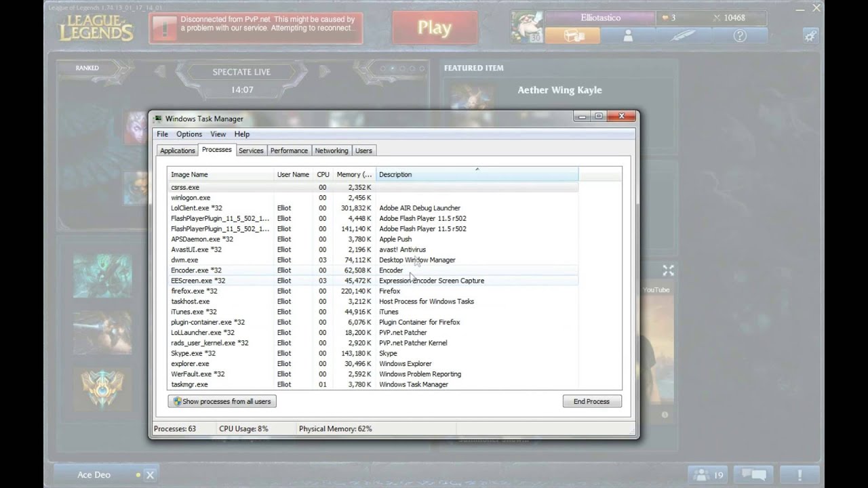Switch to the Users tab
Image resolution: width=868 pixels, height=488 pixels.
click(x=364, y=150)
